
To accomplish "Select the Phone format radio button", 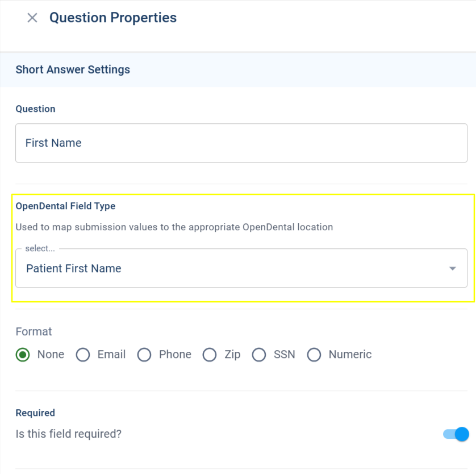I will (x=144, y=354).
